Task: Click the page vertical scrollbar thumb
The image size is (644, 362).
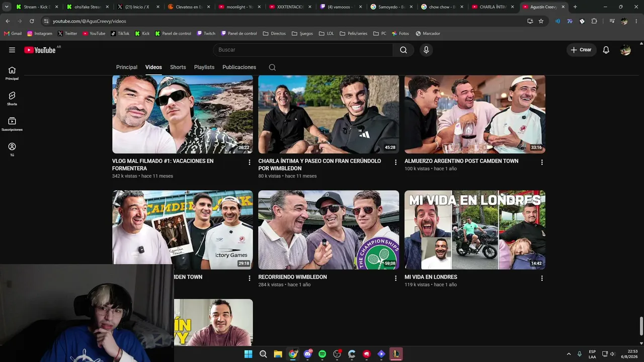Action: click(x=641, y=326)
